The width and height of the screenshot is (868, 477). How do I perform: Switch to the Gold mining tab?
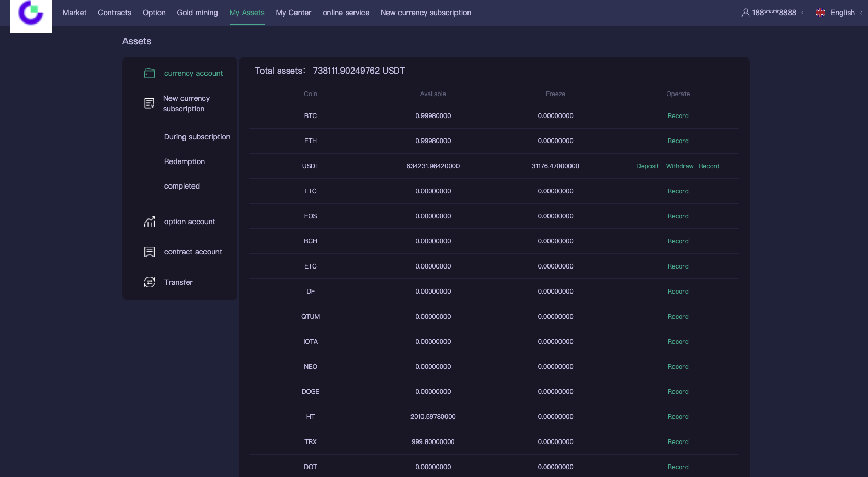(197, 13)
